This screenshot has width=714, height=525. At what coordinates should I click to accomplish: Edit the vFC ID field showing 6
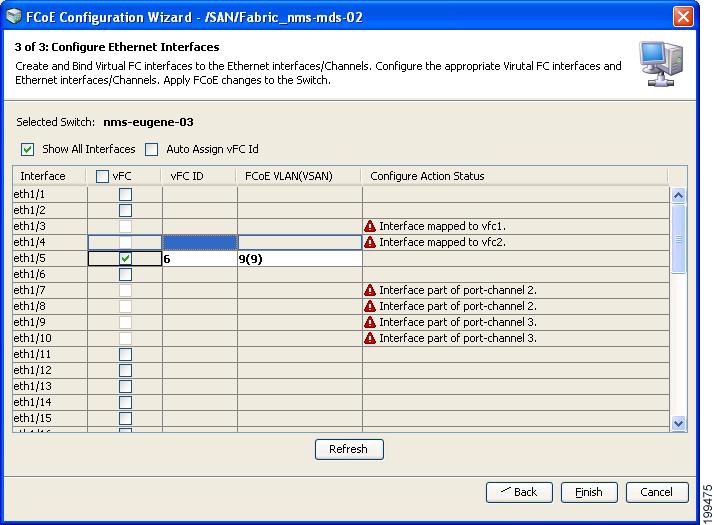200,259
